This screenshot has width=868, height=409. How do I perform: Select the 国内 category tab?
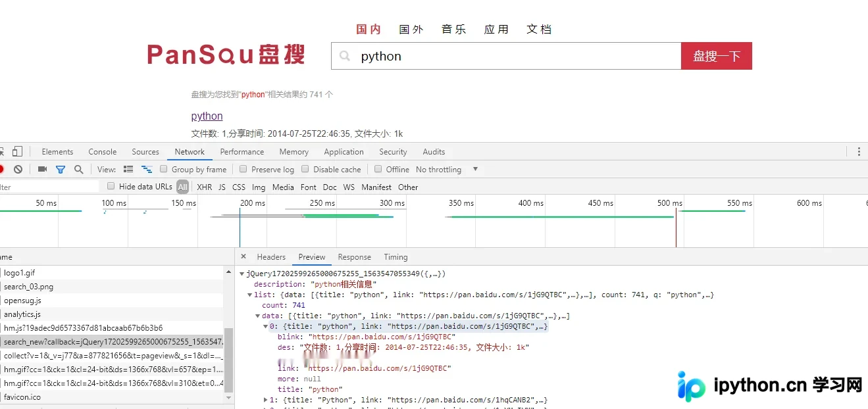369,29
